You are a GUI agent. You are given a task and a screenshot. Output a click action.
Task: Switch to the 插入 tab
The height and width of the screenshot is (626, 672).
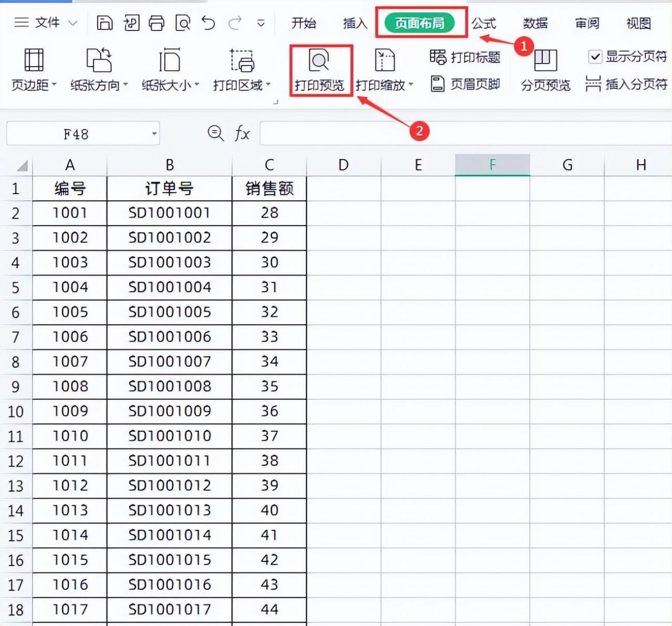[355, 23]
